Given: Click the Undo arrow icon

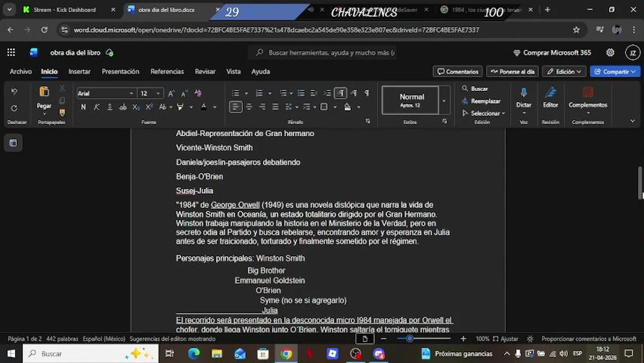Looking at the screenshot, I should 14,92.
